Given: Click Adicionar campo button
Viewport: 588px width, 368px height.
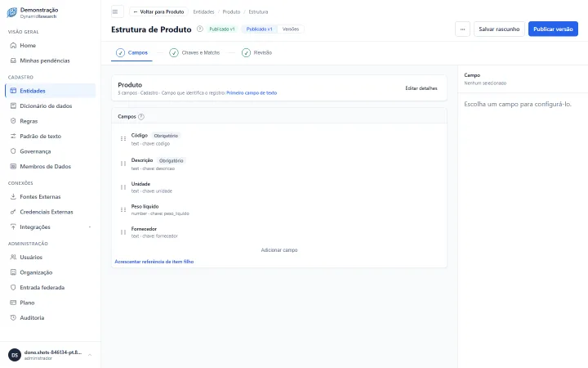Looking at the screenshot, I should [x=279, y=250].
